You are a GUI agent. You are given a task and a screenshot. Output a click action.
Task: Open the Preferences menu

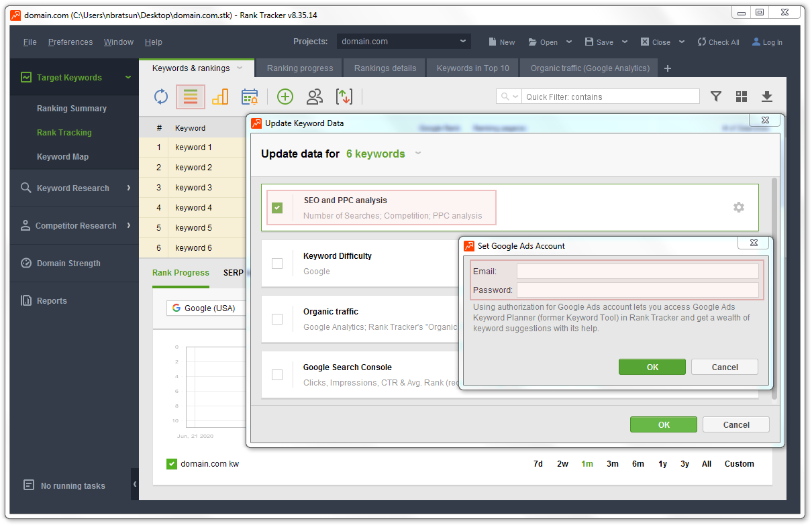pos(70,42)
